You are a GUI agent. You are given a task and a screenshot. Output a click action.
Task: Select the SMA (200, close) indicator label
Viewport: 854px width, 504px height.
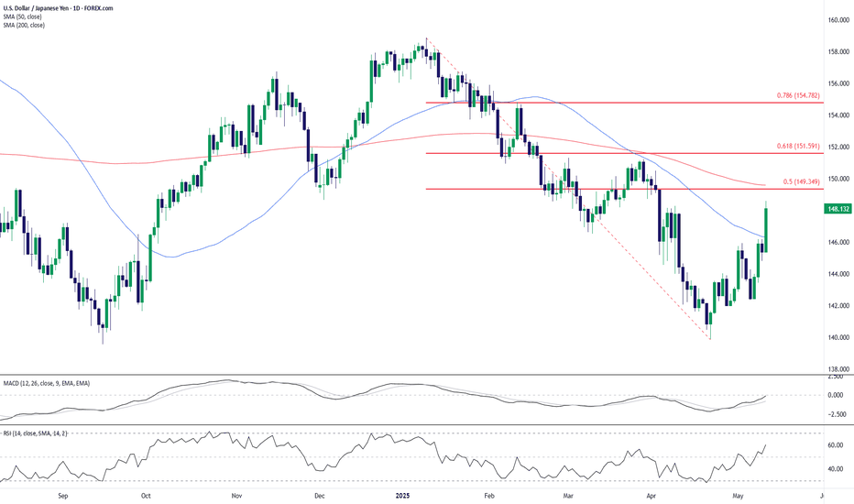pos(24,25)
